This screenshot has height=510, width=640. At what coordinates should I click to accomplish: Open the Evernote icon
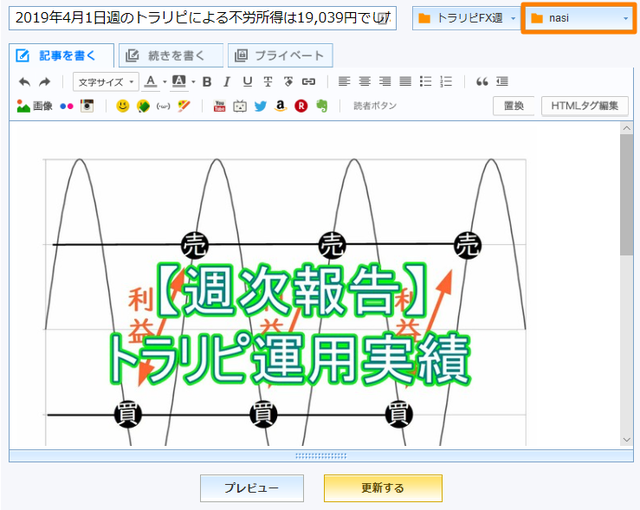pos(322,106)
